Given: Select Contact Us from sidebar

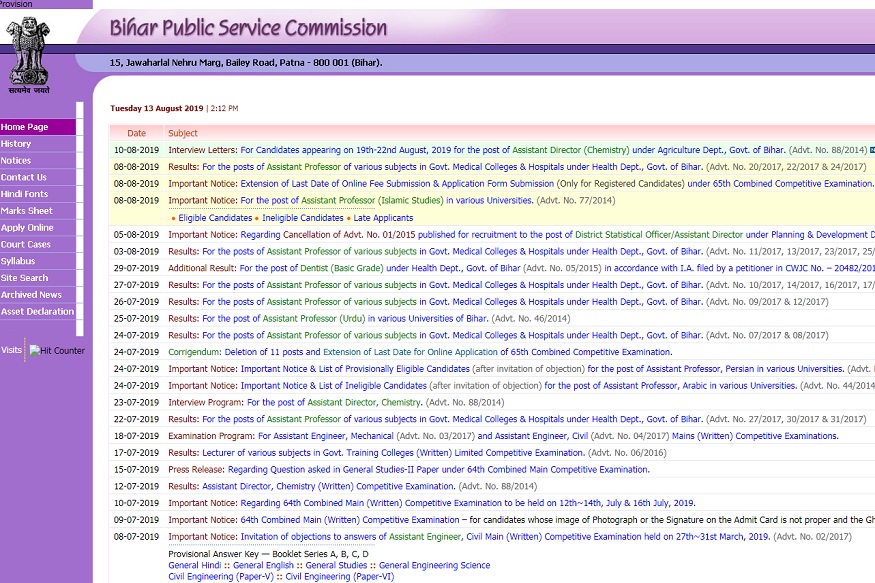Looking at the screenshot, I should 24,177.
